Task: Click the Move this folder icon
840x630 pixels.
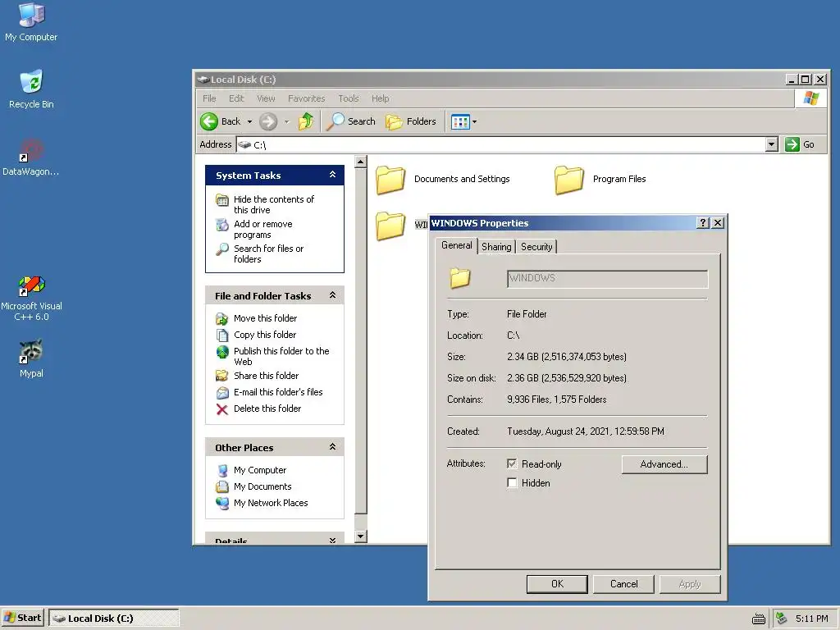Action: (x=221, y=319)
